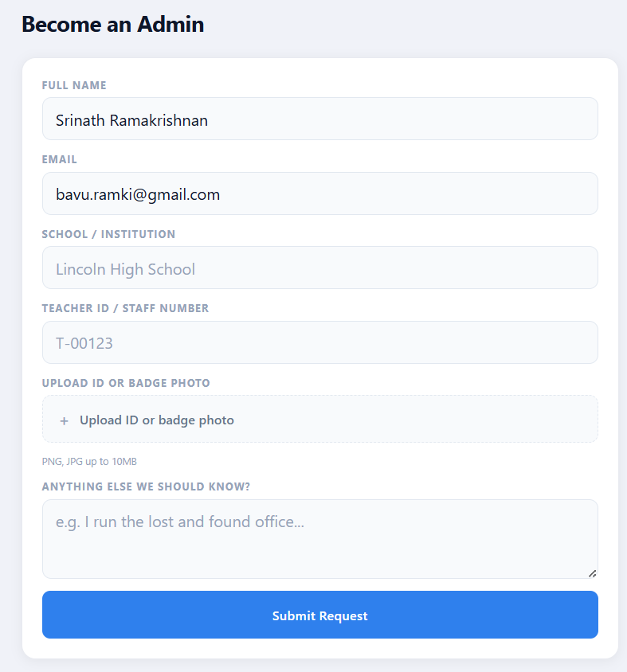Screen dimensions: 627x672
Task: Click the SCHOOL / INSTITUTION label
Action: click(108, 234)
